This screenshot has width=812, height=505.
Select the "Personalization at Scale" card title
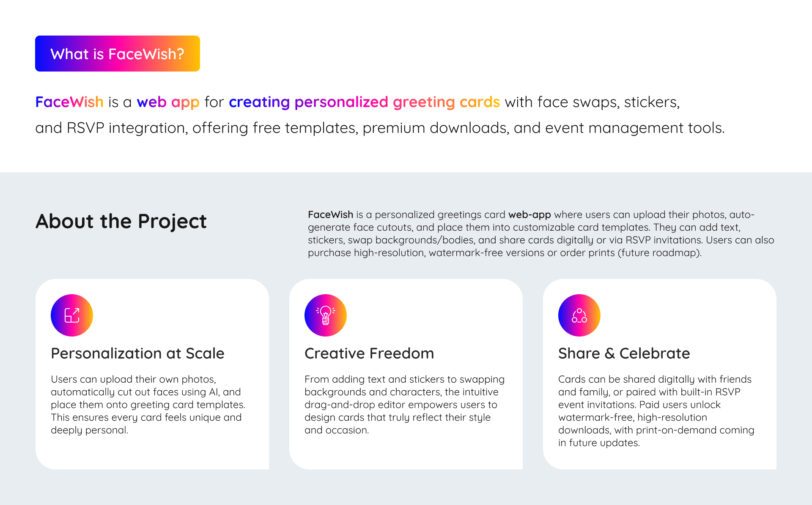(137, 353)
